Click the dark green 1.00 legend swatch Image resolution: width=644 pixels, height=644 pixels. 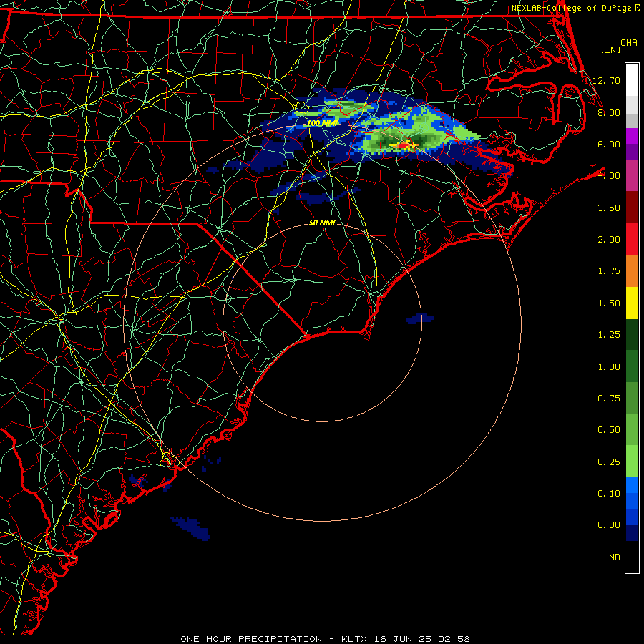click(x=632, y=366)
